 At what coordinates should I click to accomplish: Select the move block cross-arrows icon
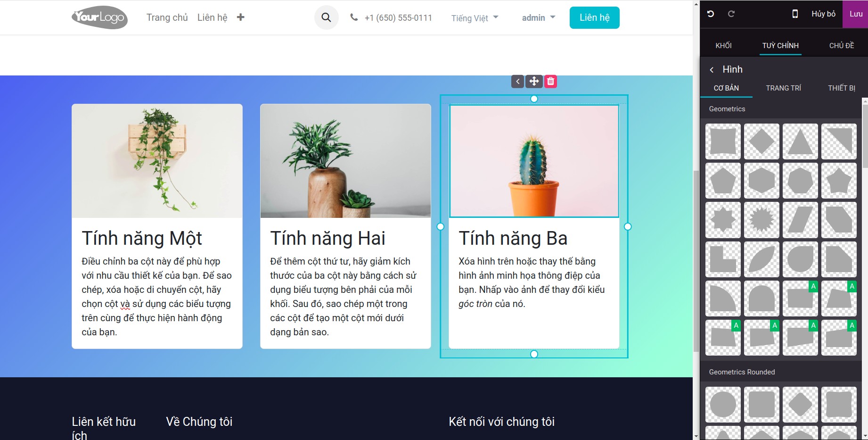pyautogui.click(x=534, y=82)
